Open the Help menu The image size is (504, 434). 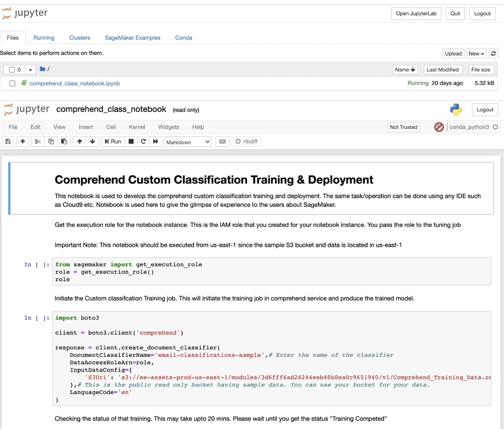coord(198,127)
